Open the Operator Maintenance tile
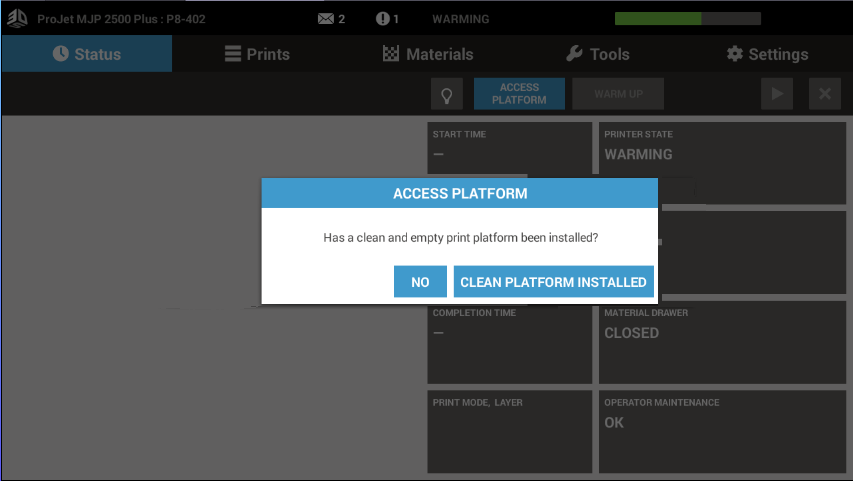Image resolution: width=853 pixels, height=481 pixels. click(x=722, y=431)
